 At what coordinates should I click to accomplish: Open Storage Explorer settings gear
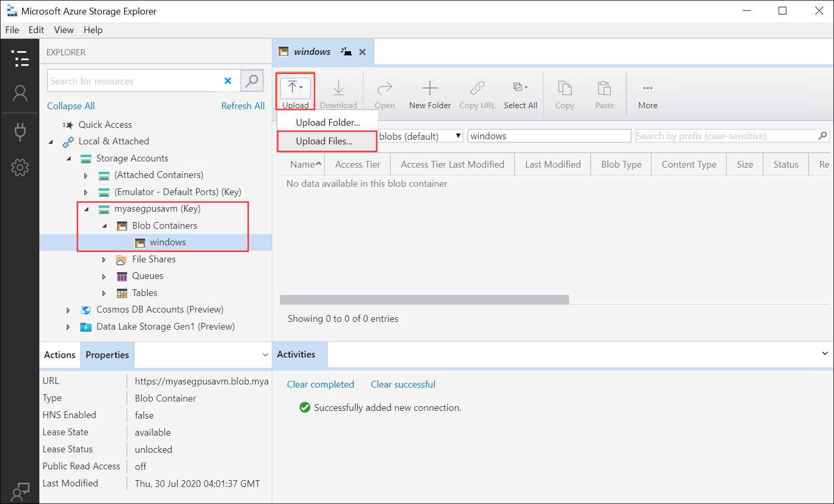[21, 167]
